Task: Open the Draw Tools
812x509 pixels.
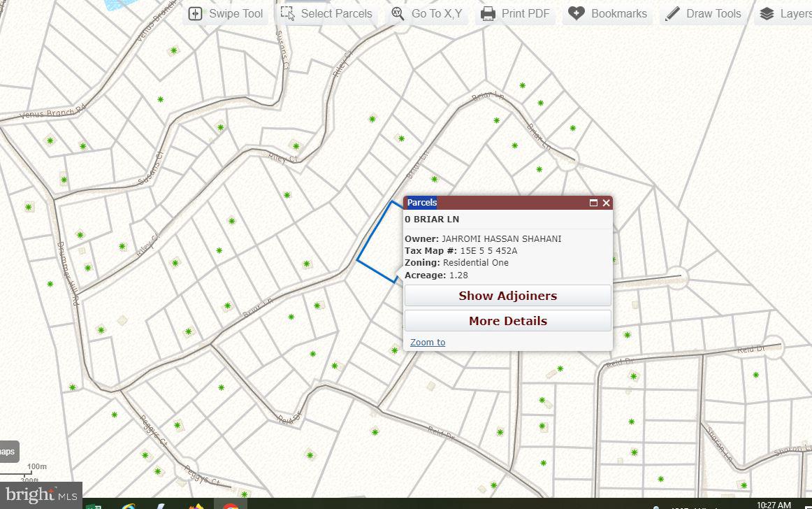Action: (703, 14)
